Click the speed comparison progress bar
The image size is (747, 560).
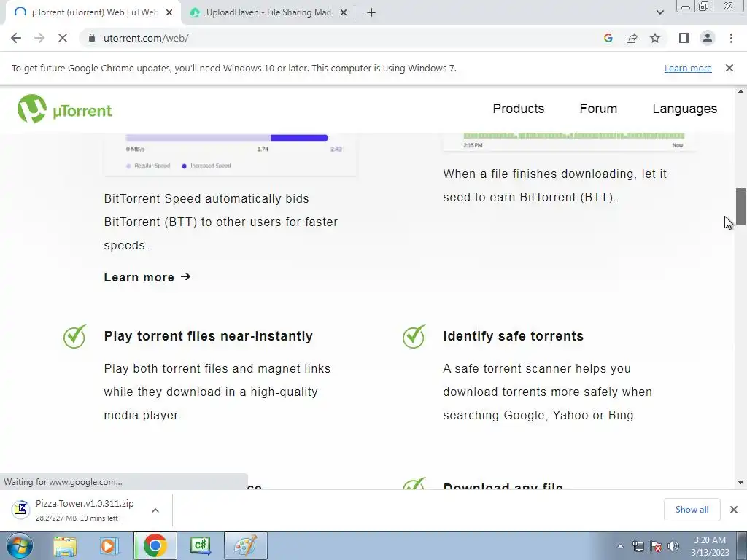coord(227,138)
